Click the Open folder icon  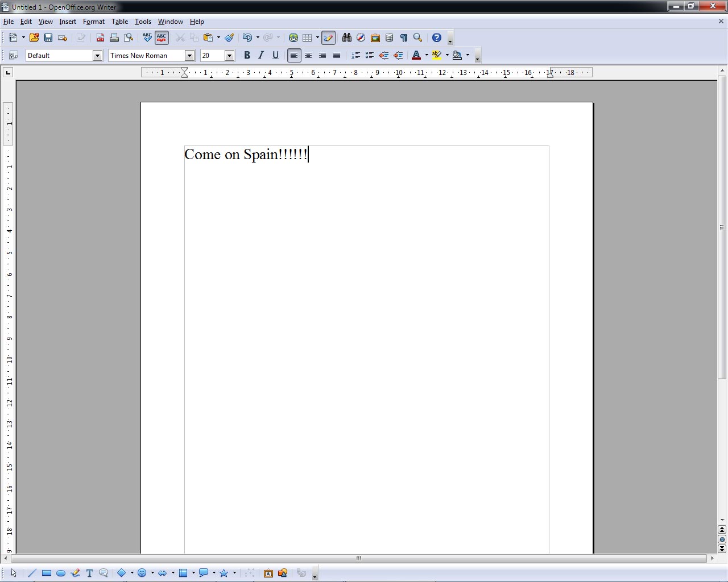[34, 38]
